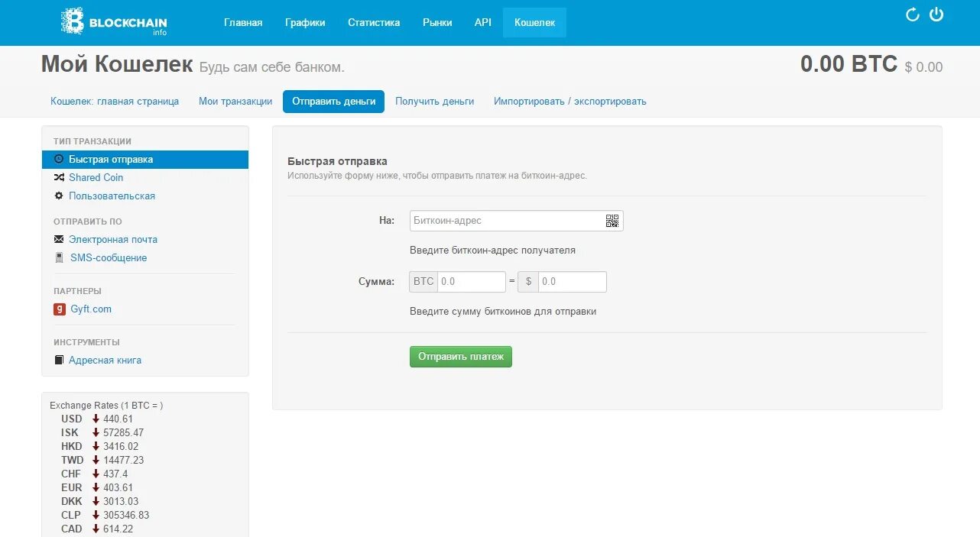Image resolution: width=980 pixels, height=537 pixels.
Task: Open Адресная книга tool
Action: click(x=105, y=360)
